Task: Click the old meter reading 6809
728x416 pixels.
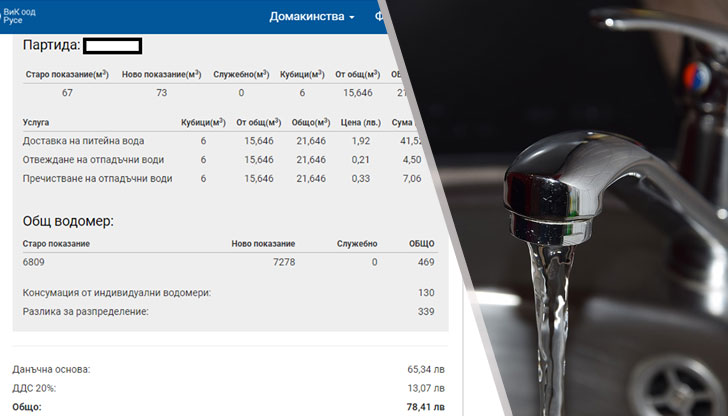Action: tap(35, 262)
